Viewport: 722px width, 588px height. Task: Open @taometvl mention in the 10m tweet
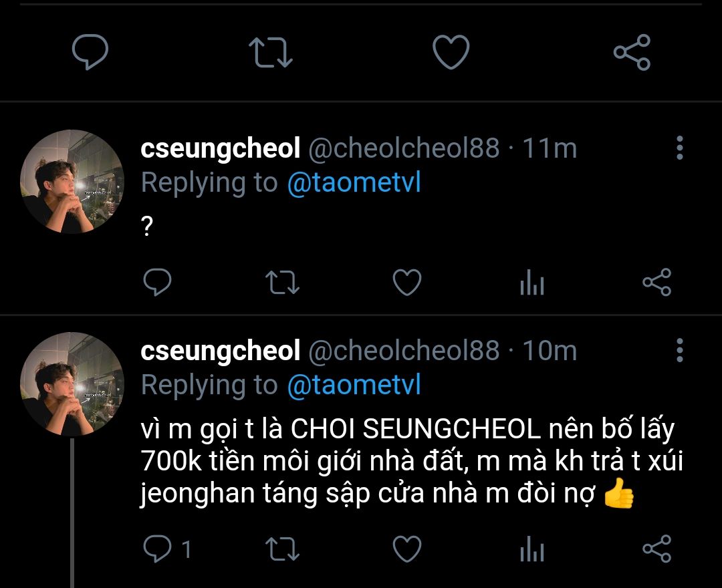(354, 385)
